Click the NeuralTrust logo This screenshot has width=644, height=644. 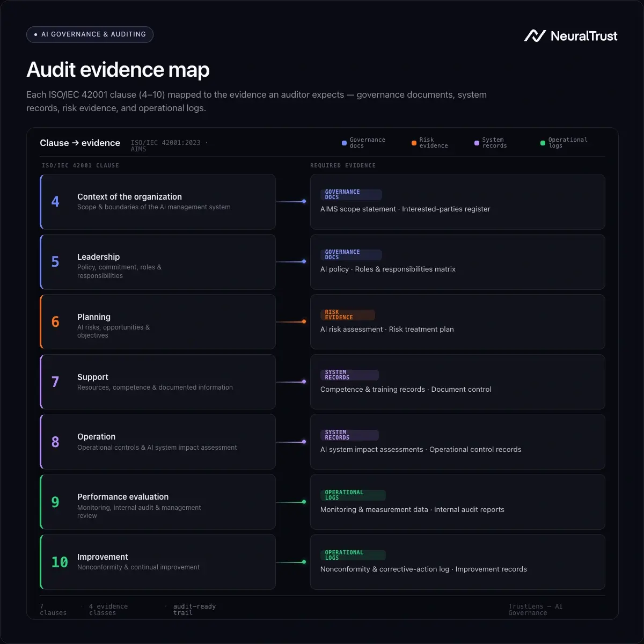pyautogui.click(x=570, y=36)
